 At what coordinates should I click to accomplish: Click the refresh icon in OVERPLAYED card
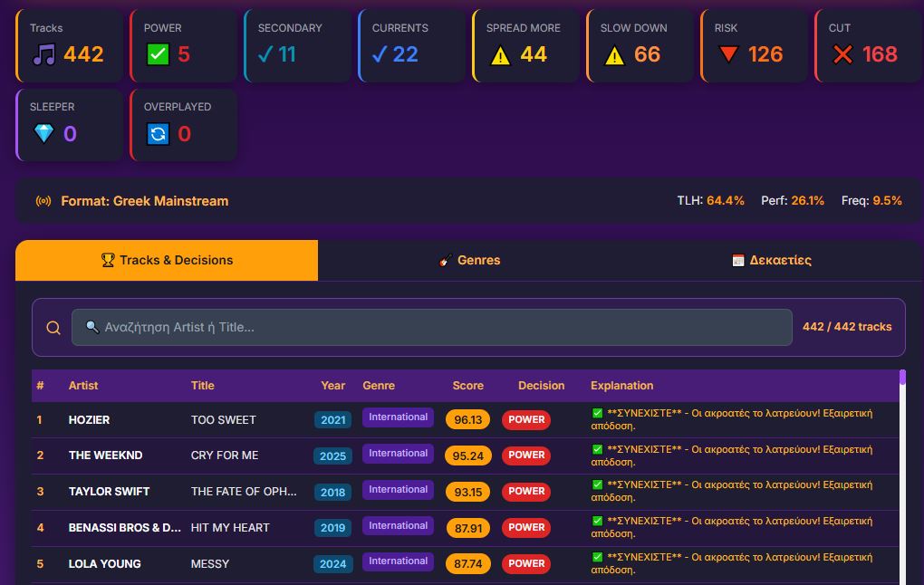click(x=158, y=134)
